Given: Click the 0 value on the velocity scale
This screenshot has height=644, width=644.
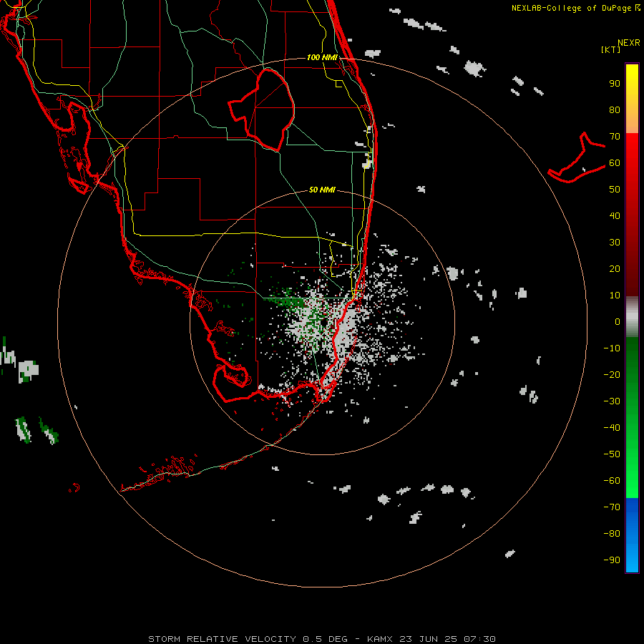Looking at the screenshot, I should (x=618, y=322).
